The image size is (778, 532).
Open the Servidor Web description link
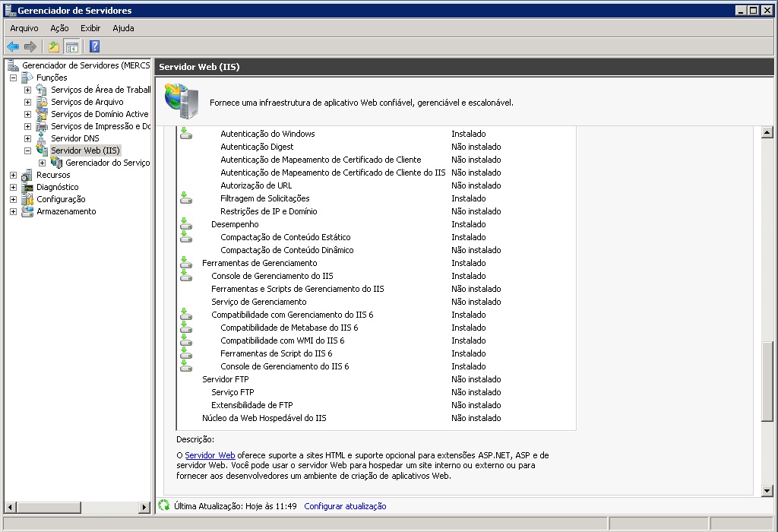point(210,455)
